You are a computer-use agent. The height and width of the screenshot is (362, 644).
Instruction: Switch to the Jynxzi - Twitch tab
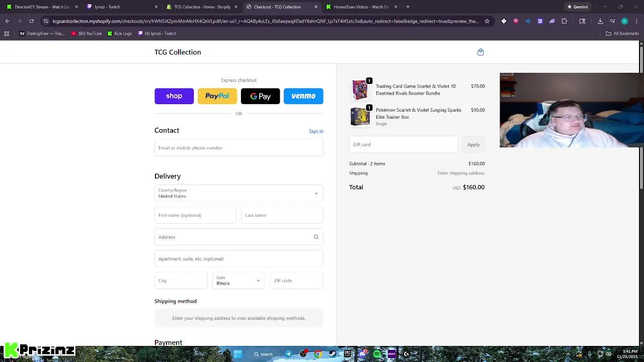(x=122, y=7)
